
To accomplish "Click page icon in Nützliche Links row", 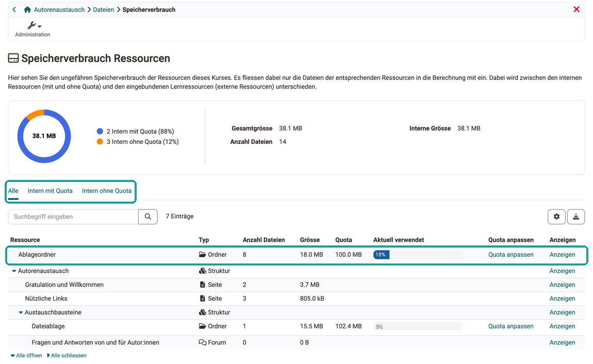I will (x=202, y=298).
